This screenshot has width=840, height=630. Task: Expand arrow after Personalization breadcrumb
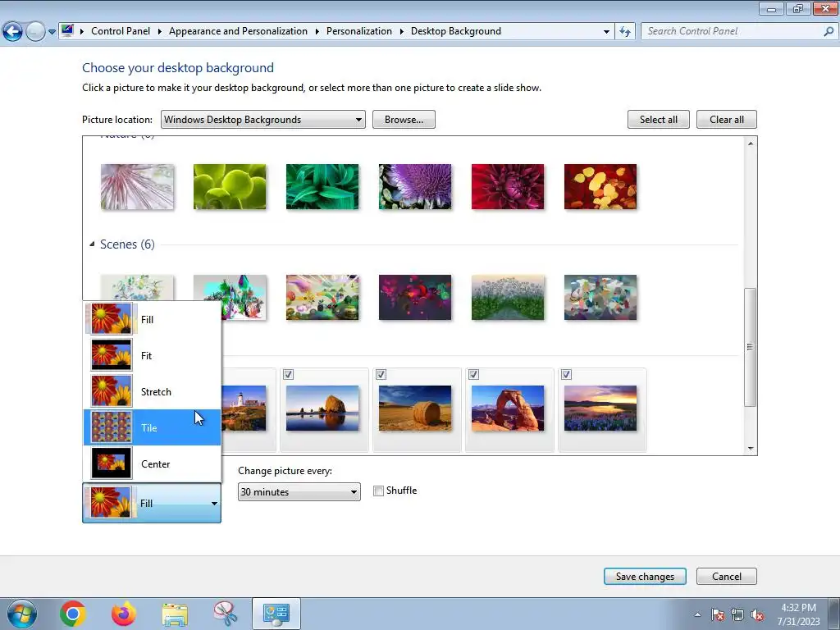(x=402, y=32)
